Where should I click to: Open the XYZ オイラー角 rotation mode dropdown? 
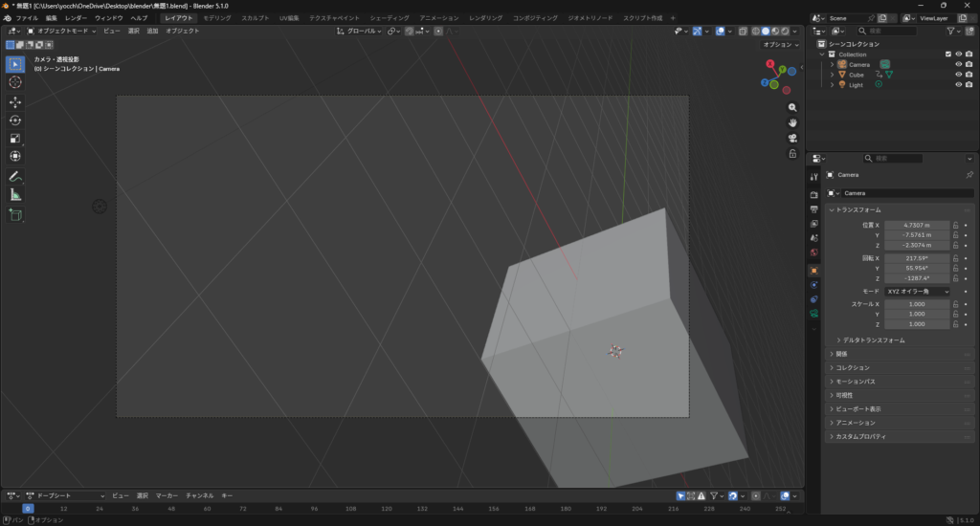[917, 291]
